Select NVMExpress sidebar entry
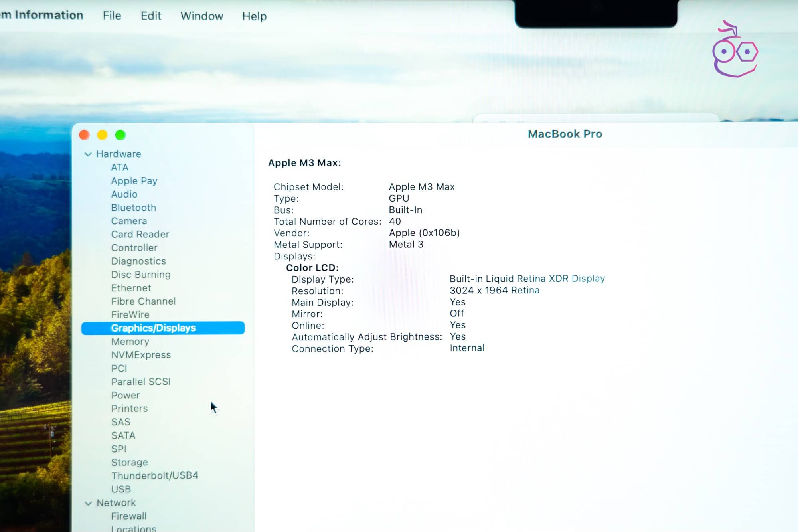This screenshot has width=798, height=532. pyautogui.click(x=141, y=355)
